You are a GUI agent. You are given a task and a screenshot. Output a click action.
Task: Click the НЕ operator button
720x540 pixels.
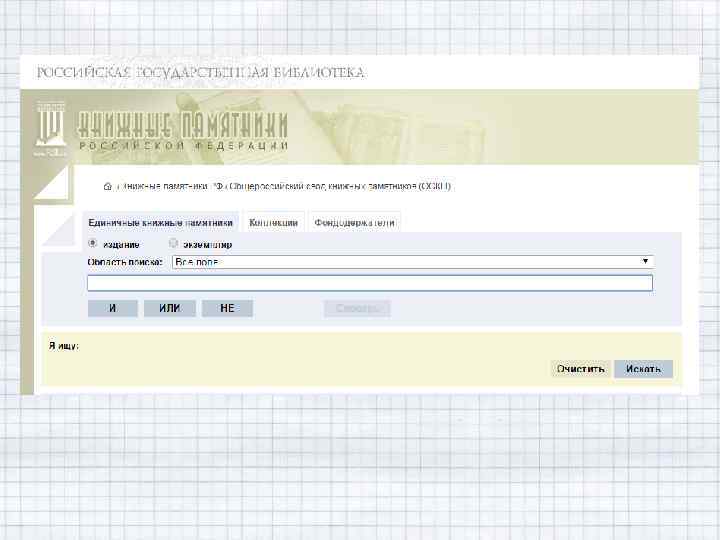tap(227, 308)
